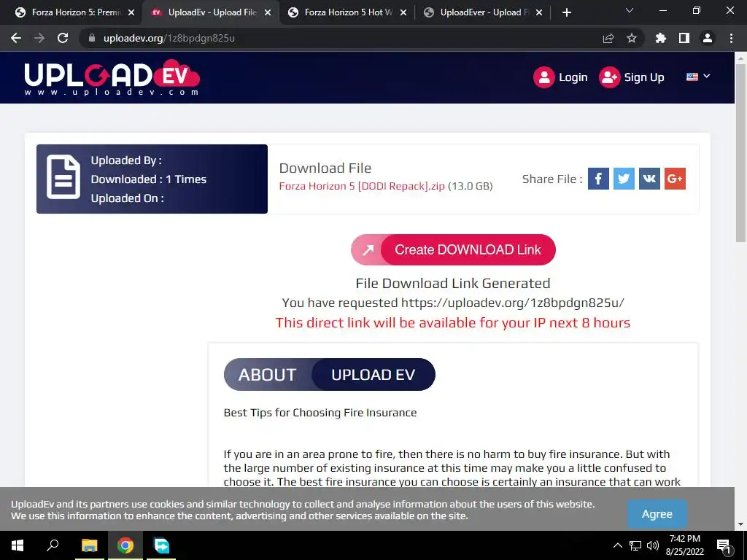747x560 pixels.
Task: Reload the current page
Action: tap(63, 38)
